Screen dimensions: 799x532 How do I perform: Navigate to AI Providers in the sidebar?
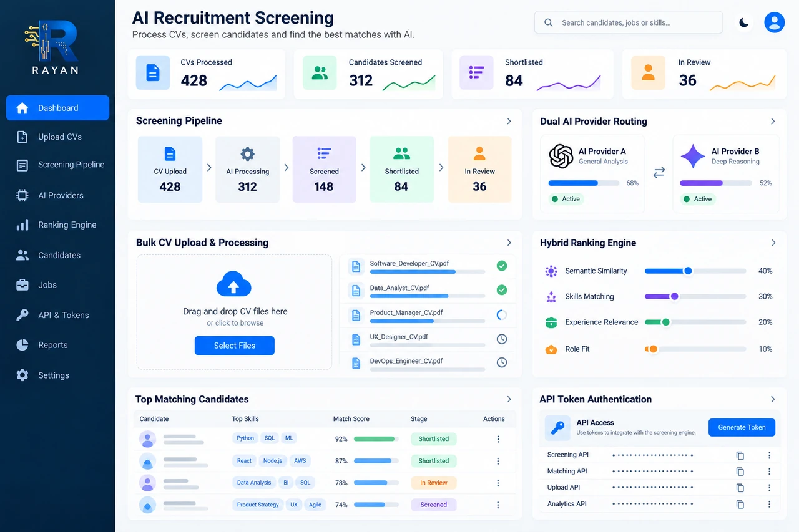tap(57, 195)
